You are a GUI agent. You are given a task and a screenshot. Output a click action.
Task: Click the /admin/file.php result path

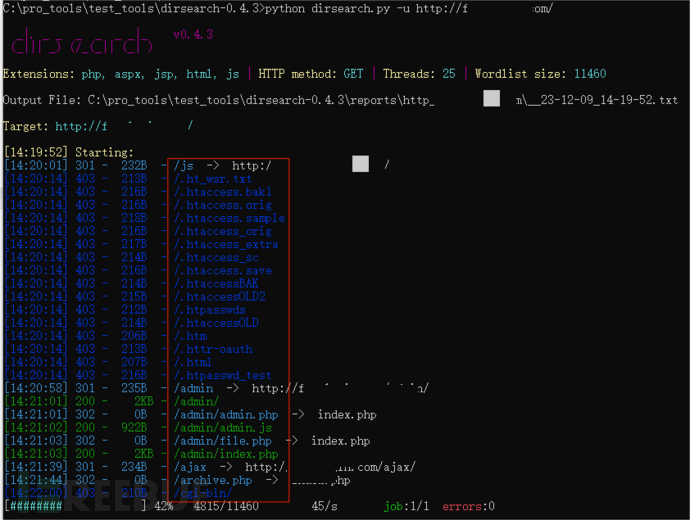[222, 440]
